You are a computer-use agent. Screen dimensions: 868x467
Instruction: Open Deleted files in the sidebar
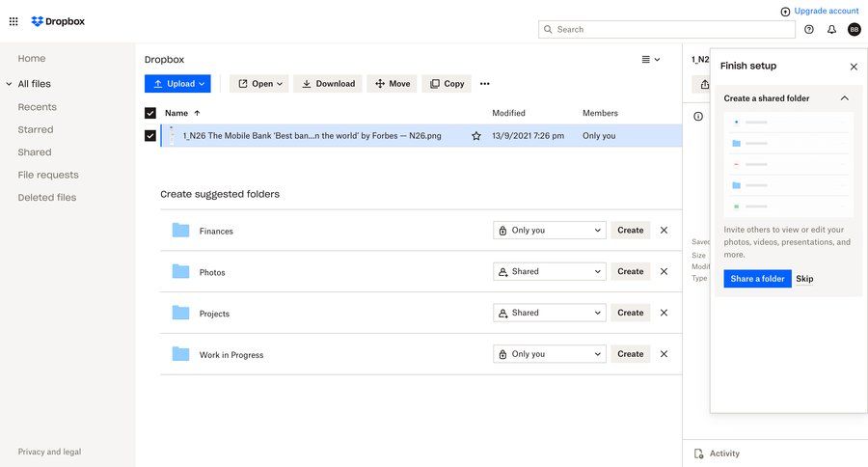click(x=47, y=198)
